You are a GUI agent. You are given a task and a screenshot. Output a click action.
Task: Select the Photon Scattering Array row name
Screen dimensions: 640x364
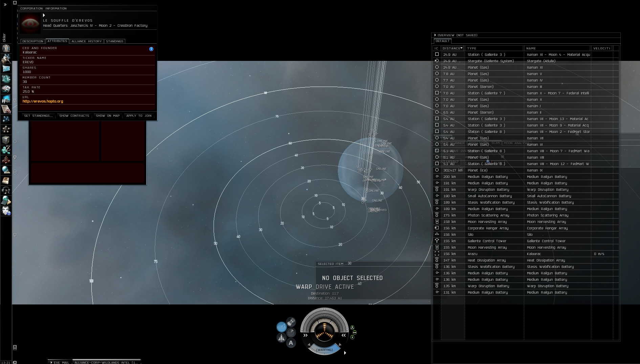548,215
